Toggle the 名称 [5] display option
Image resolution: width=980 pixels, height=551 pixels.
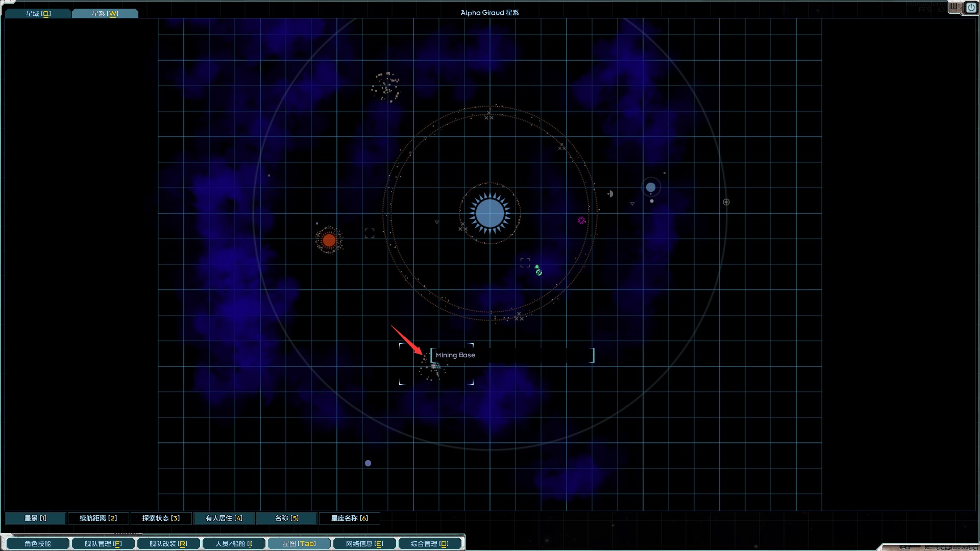pyautogui.click(x=287, y=518)
